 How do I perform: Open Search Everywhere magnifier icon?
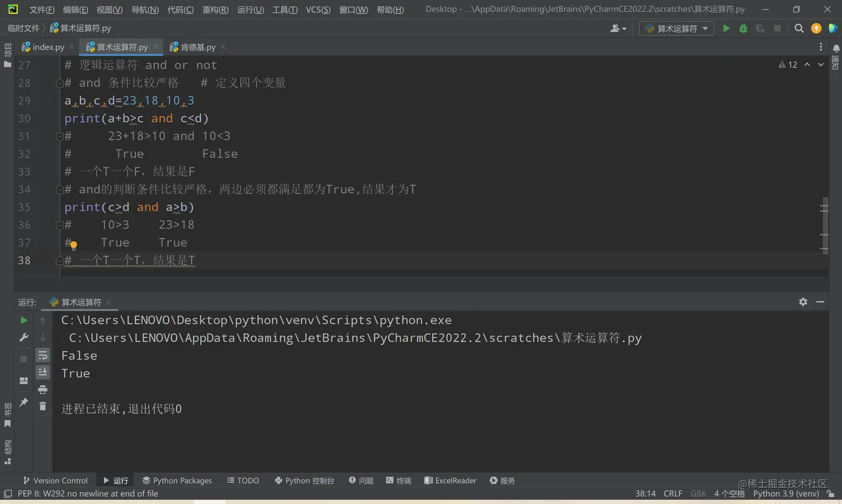click(799, 28)
